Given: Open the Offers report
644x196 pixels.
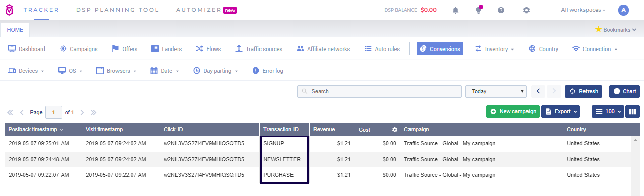Looking at the screenshot, I should tap(125, 49).
